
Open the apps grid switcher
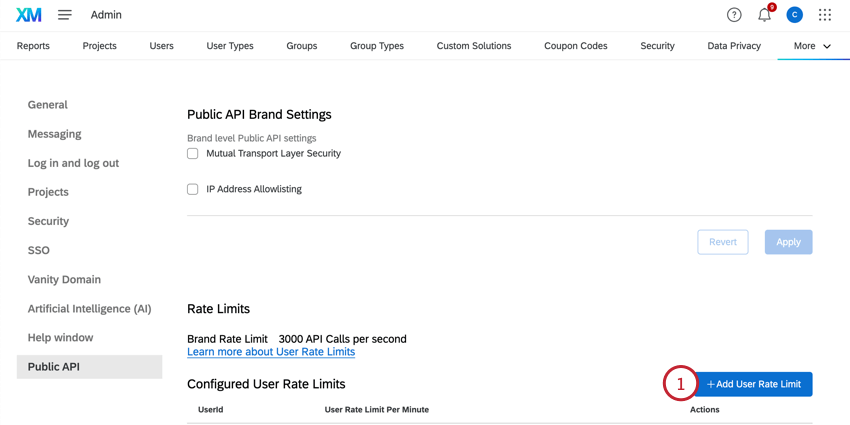(824, 15)
